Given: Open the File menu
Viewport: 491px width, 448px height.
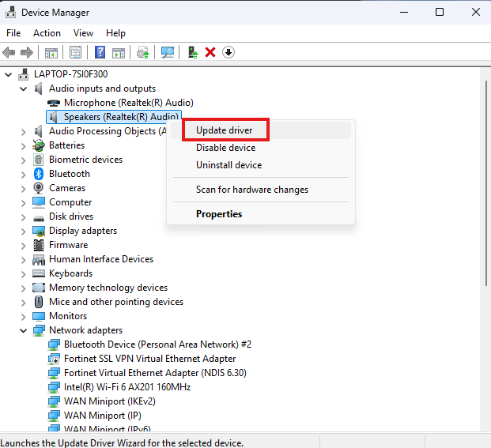Looking at the screenshot, I should click(x=13, y=33).
